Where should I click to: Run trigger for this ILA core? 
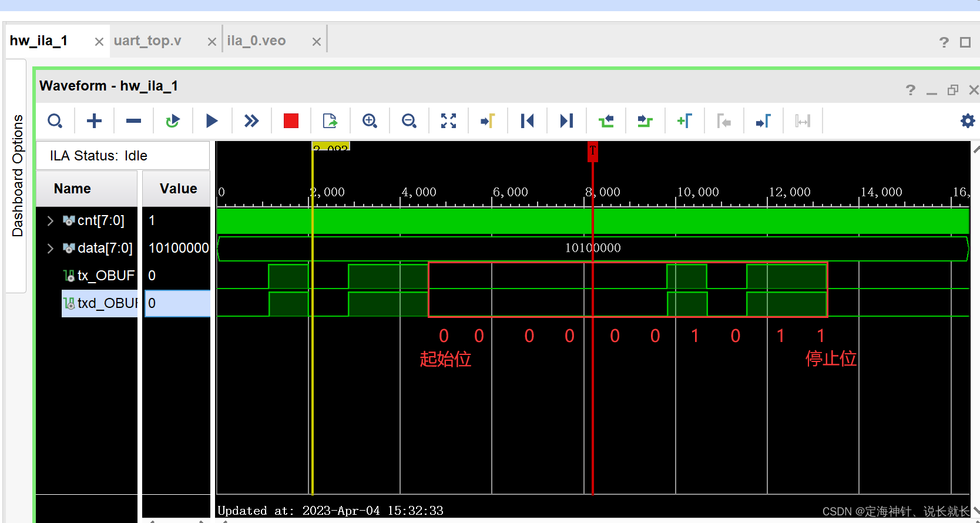coord(212,121)
